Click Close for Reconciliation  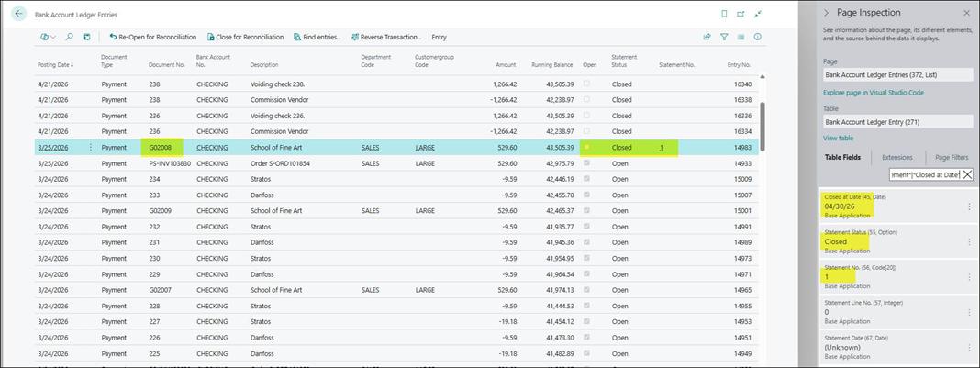click(245, 37)
